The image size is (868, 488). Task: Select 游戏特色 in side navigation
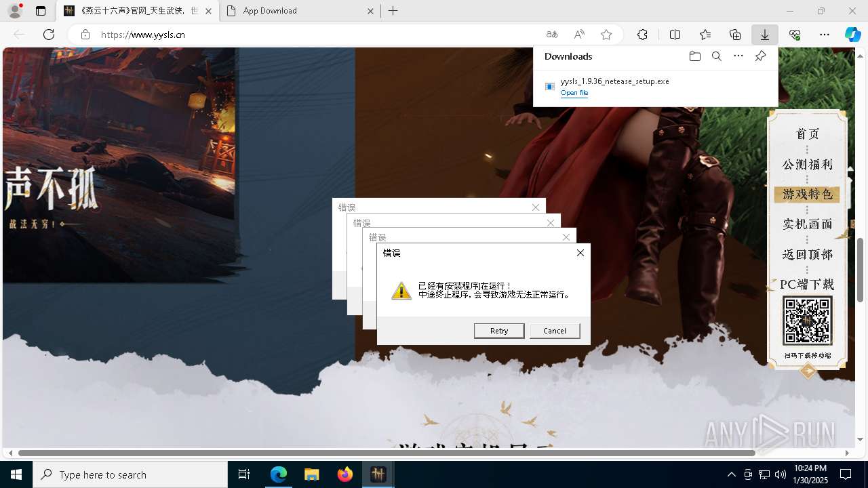(808, 195)
